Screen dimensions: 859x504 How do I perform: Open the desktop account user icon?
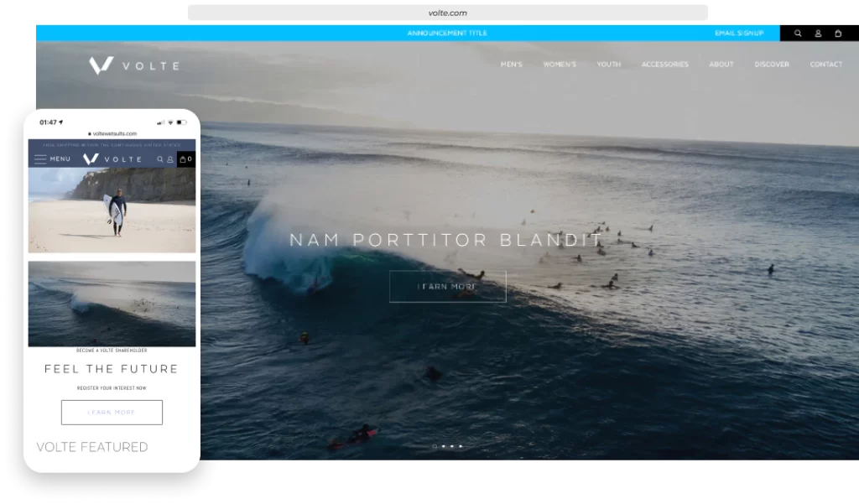(818, 34)
